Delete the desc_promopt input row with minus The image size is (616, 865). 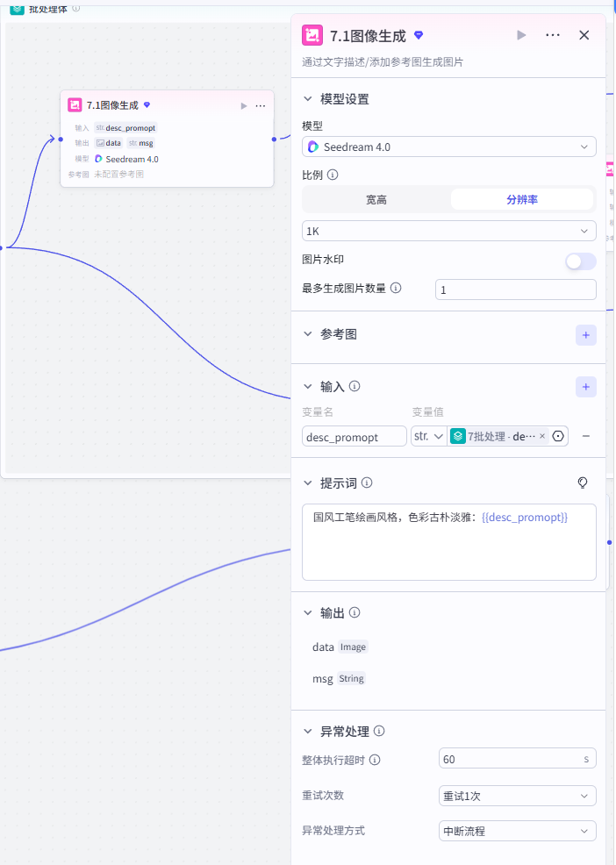(586, 436)
